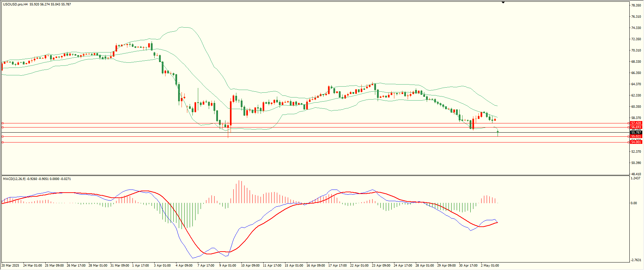The image size is (644, 270).
Task: Click the 2 May 01:00 time axis label
Action: (x=490, y=265)
